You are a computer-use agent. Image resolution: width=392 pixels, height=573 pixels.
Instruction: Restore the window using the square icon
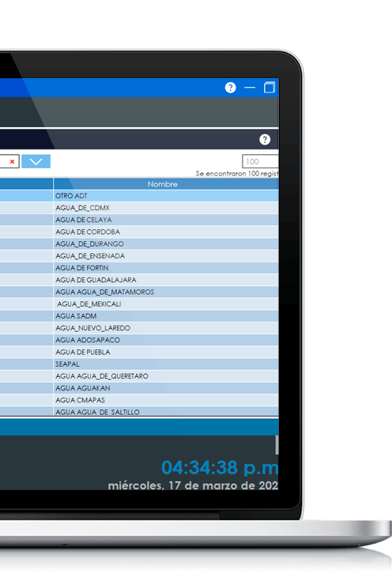pyautogui.click(x=269, y=88)
